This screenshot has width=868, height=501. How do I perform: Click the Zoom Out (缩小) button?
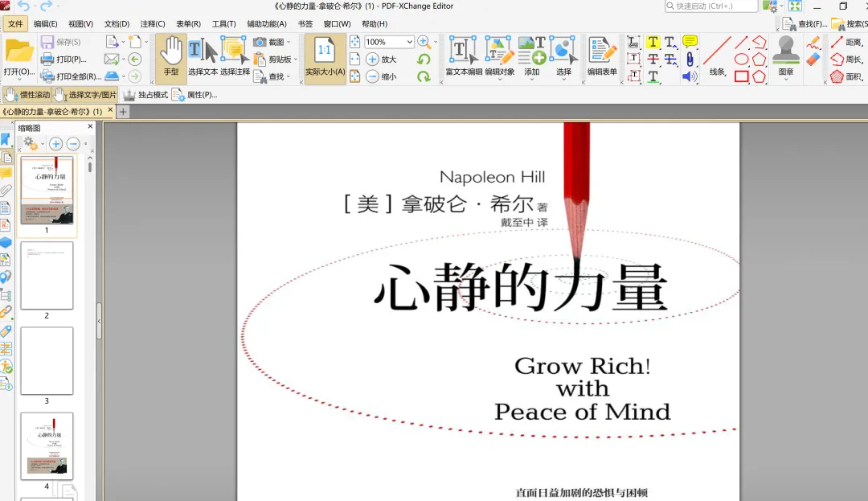382,76
